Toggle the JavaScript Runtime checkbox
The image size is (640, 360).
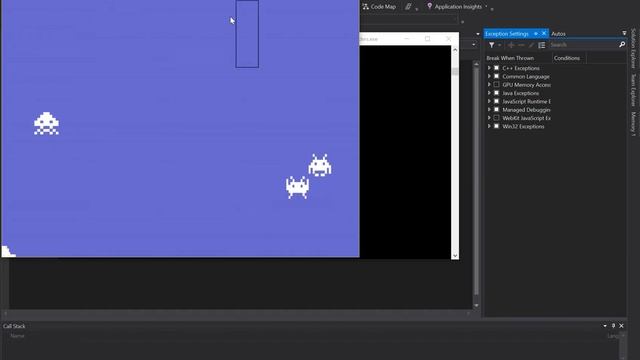(x=496, y=101)
